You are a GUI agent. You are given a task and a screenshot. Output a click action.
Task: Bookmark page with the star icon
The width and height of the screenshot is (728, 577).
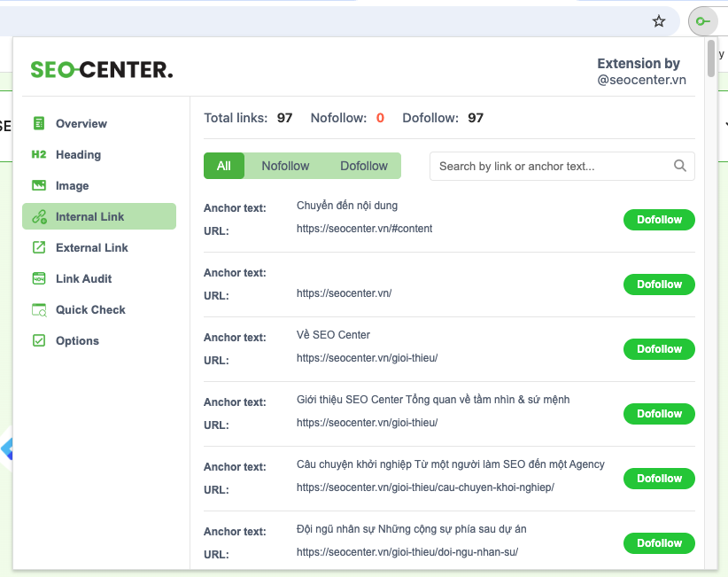tap(658, 21)
